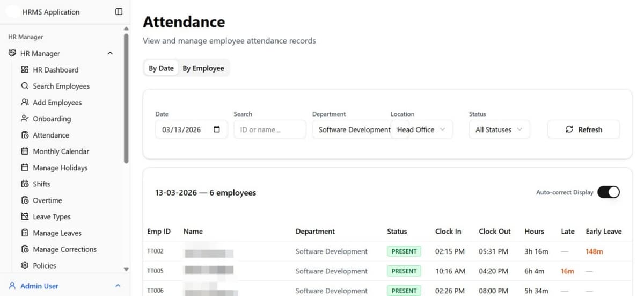Click the 3h 16m hours value
This screenshot has width=644, height=296.
(x=536, y=251)
